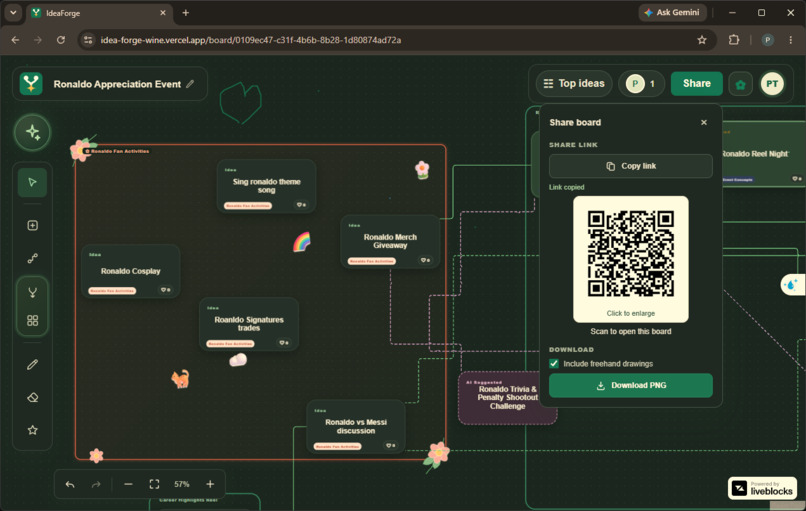This screenshot has height=511, width=806.
Task: Select the Ronaldo Reel Night card
Action: pyautogui.click(x=763, y=154)
